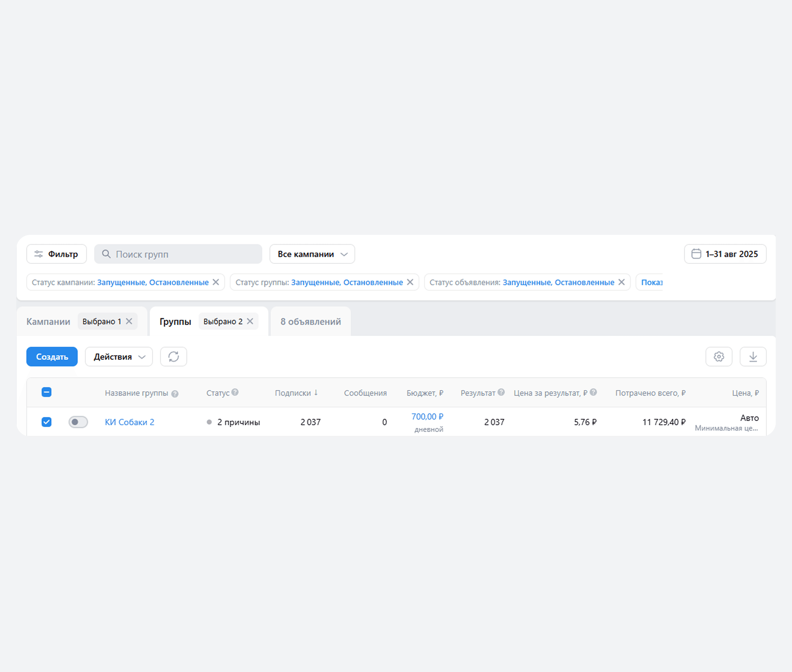The width and height of the screenshot is (792, 672).
Task: Open date range picker 1–31 авг 2025
Action: coord(725,254)
